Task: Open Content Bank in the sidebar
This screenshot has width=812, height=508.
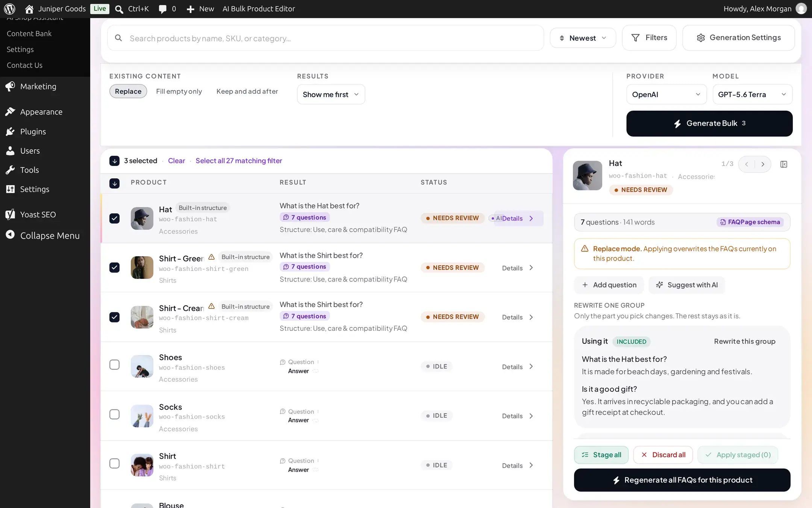Action: pos(29,33)
